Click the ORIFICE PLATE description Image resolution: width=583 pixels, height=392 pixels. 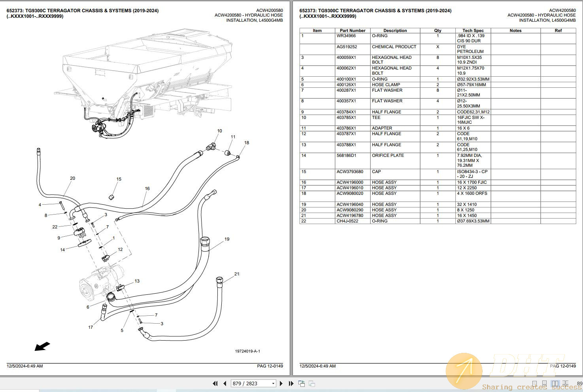(388, 155)
